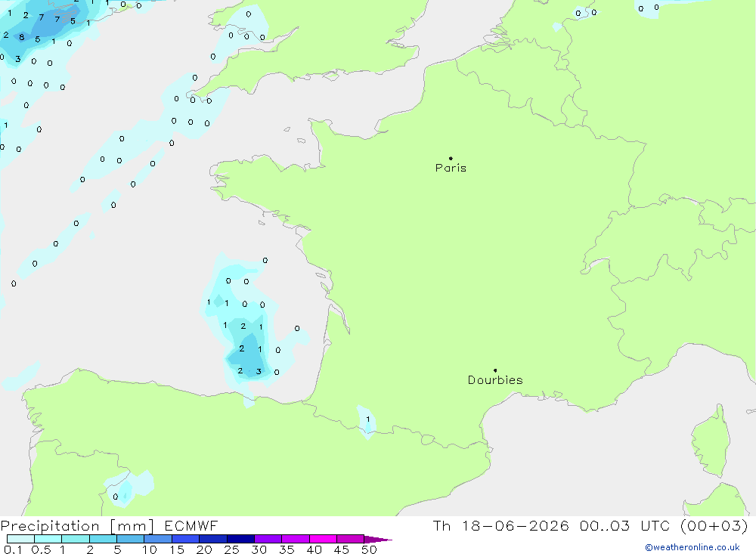Pick the 0.1–0.5 mm legend swatch
This screenshot has height=554, width=756.
pos(20,539)
